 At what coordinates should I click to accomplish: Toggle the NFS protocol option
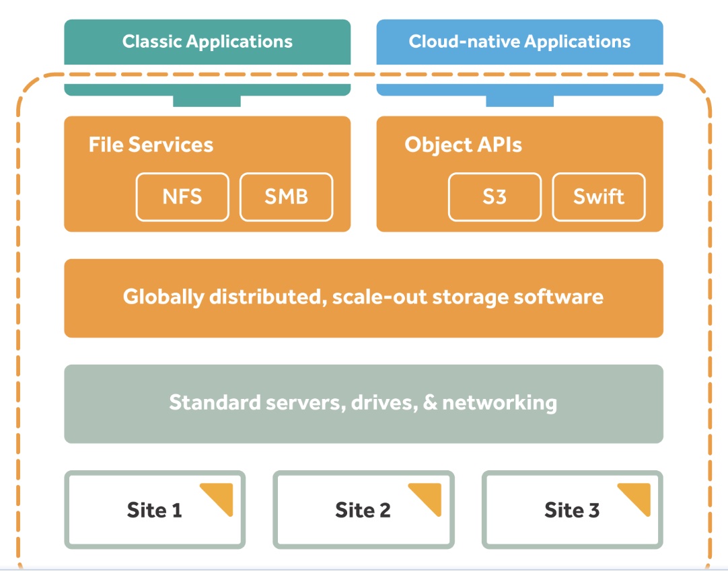tap(182, 196)
